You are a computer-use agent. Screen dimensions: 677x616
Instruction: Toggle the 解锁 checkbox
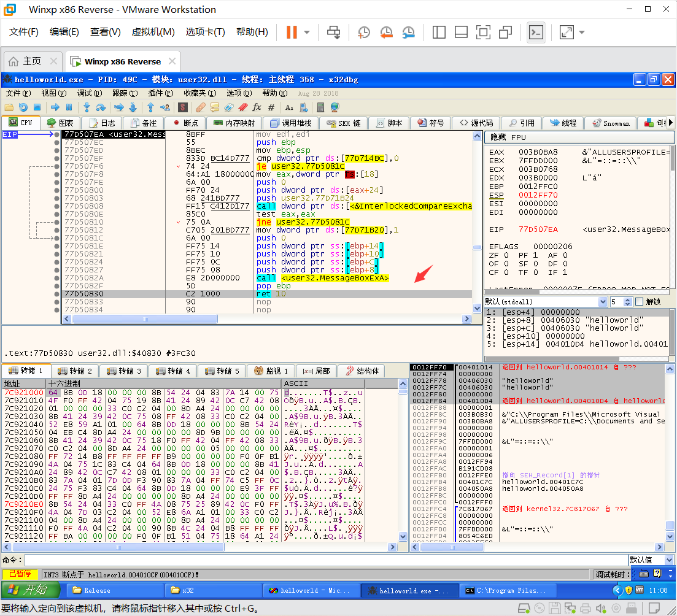coord(640,301)
